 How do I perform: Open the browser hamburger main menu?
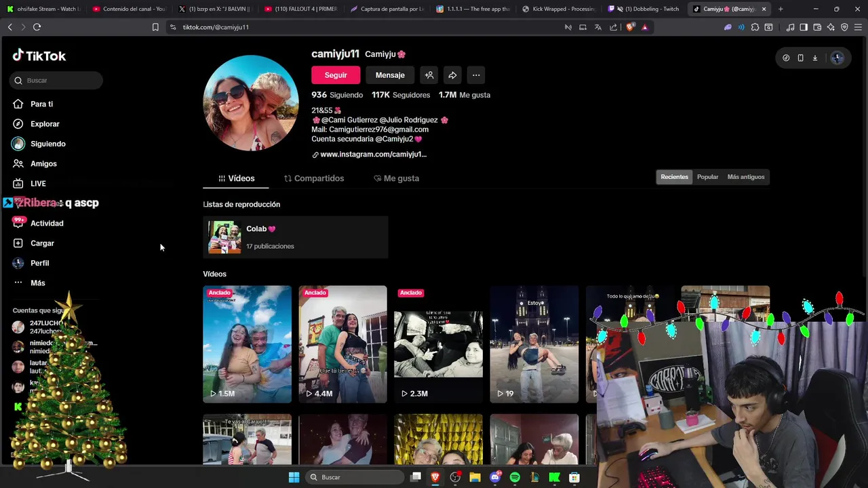[x=859, y=27]
